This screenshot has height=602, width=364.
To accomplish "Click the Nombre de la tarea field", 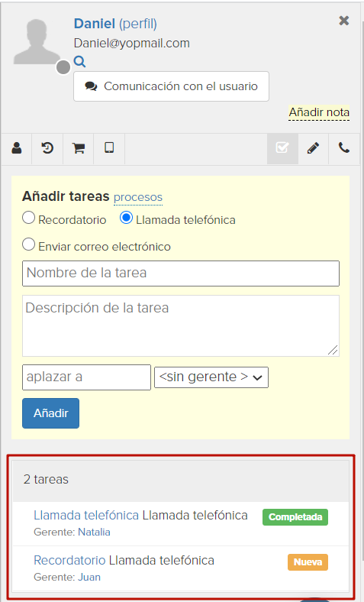I will point(181,273).
